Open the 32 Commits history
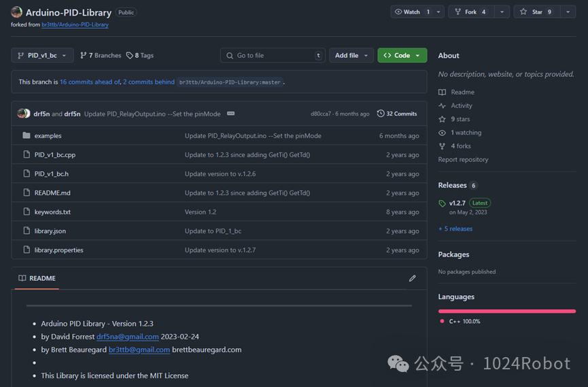Screen dimensions: 588x387 tap(397, 114)
